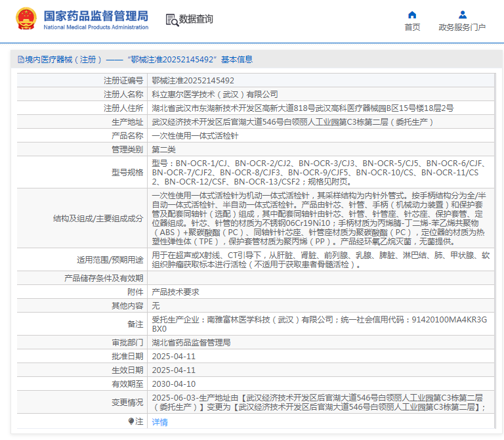Click the 政务服务门户 person icon

point(462,14)
